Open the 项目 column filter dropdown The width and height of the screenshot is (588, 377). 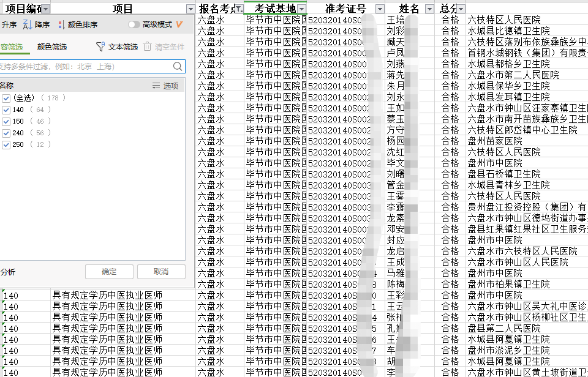point(190,9)
